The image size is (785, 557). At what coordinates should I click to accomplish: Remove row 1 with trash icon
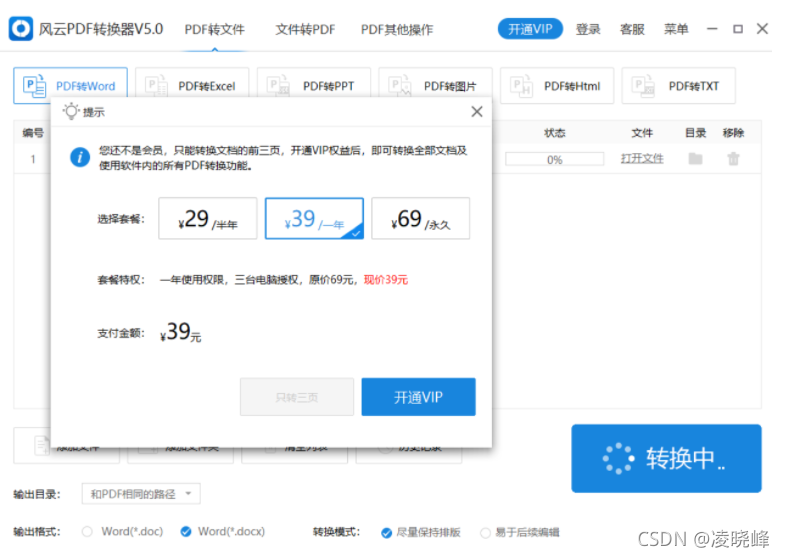(733, 159)
